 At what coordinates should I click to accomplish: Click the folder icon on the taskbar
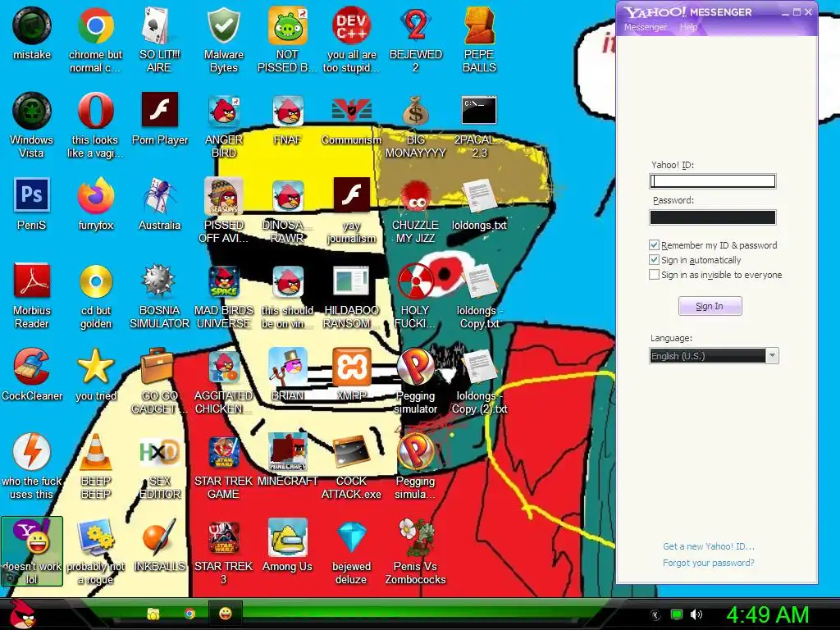tap(153, 614)
